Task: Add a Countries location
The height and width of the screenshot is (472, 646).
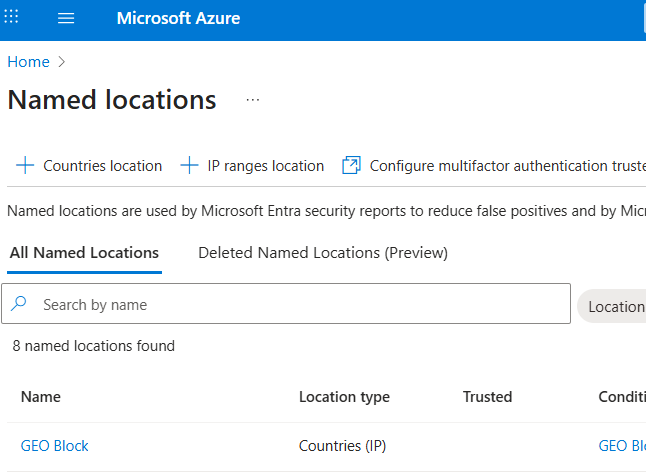Action: [x=89, y=166]
